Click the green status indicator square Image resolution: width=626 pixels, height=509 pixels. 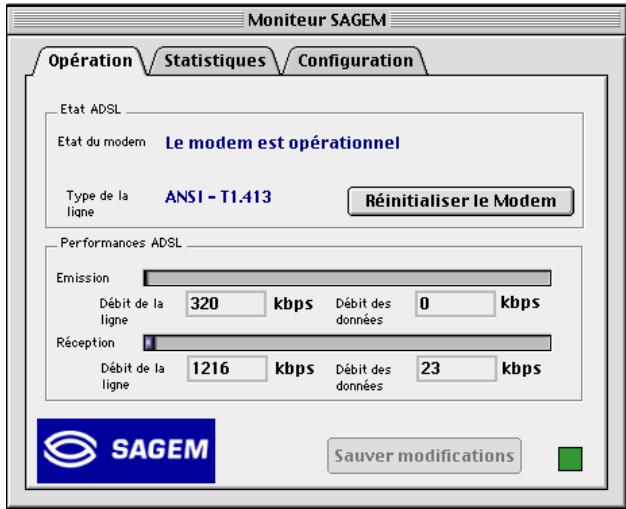570,459
